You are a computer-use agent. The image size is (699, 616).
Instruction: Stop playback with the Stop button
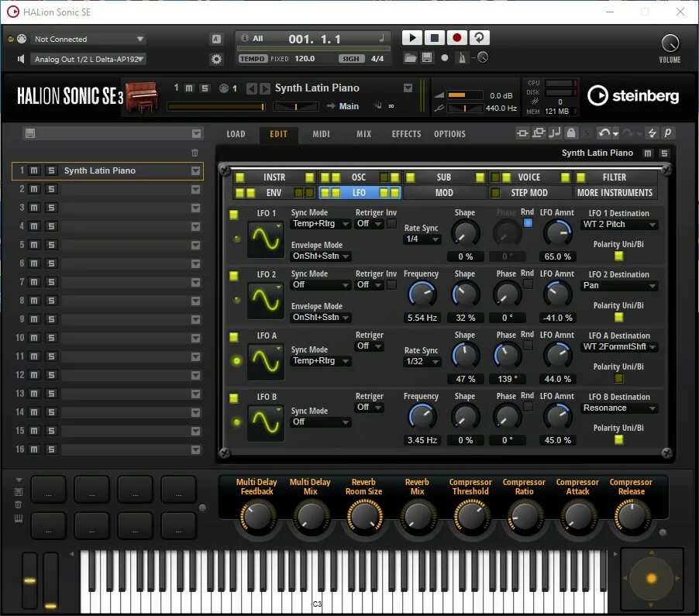pos(434,38)
